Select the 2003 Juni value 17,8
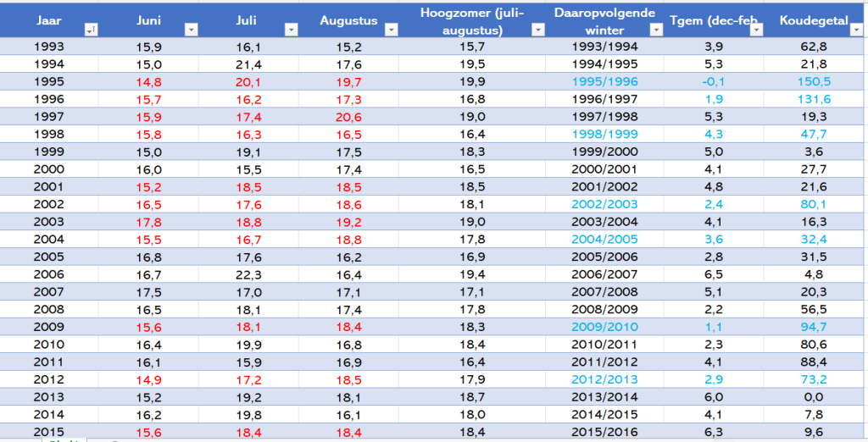 [149, 222]
